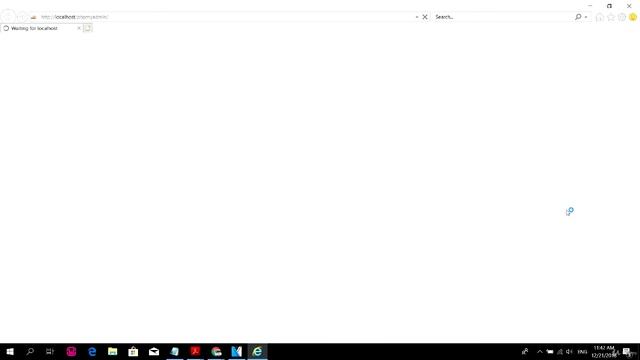640x360 pixels.
Task: Open the red Adobe Acrobat taskbar icon
Action: 195,351
